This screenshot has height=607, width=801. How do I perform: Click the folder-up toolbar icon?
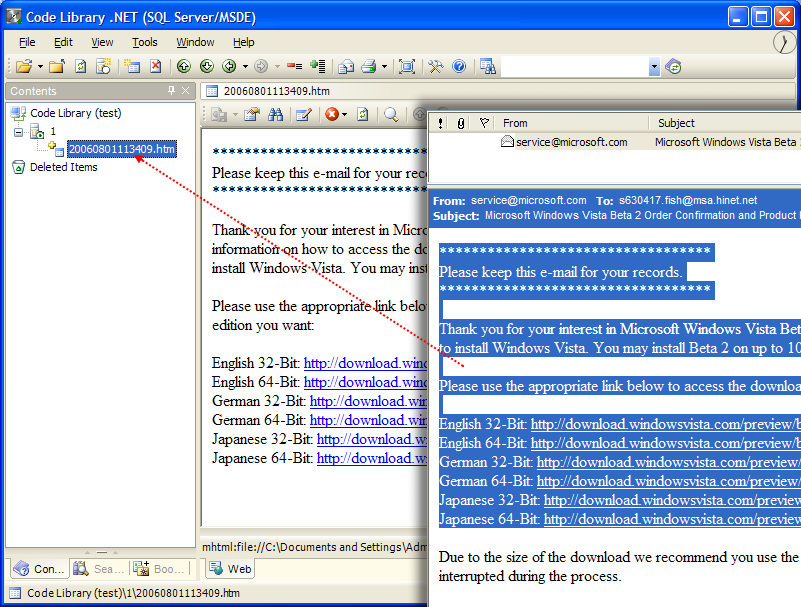(x=57, y=66)
